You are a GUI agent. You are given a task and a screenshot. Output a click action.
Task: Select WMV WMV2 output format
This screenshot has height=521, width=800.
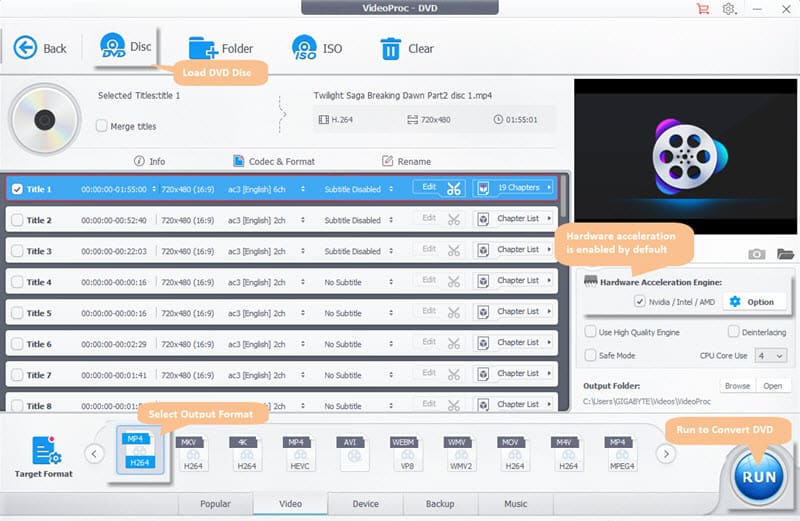pos(461,453)
